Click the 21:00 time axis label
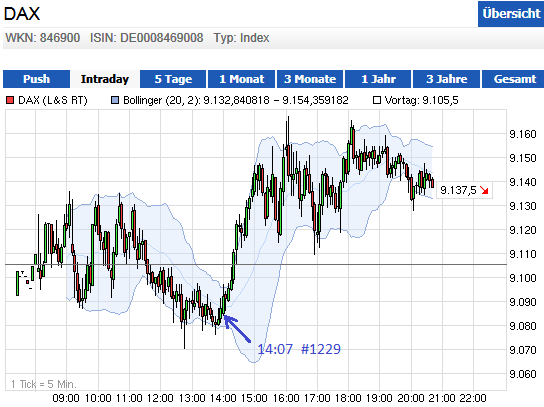This screenshot has width=544, height=407. tap(442, 398)
